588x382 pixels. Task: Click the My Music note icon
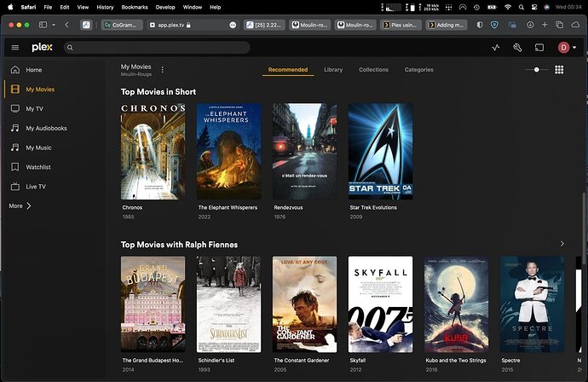pos(15,148)
